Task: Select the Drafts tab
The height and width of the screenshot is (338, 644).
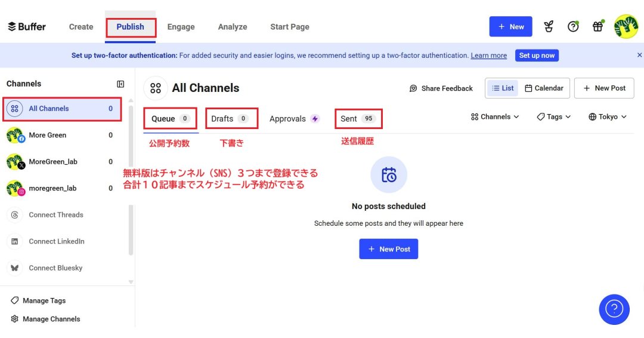Action: click(x=231, y=119)
